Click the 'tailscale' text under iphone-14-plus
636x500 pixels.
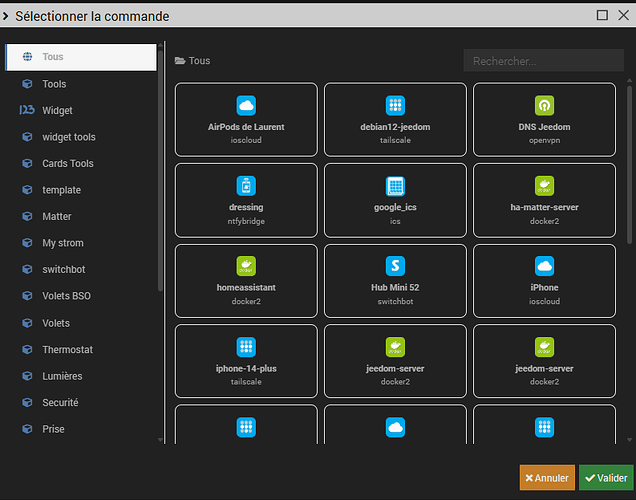[x=246, y=382]
